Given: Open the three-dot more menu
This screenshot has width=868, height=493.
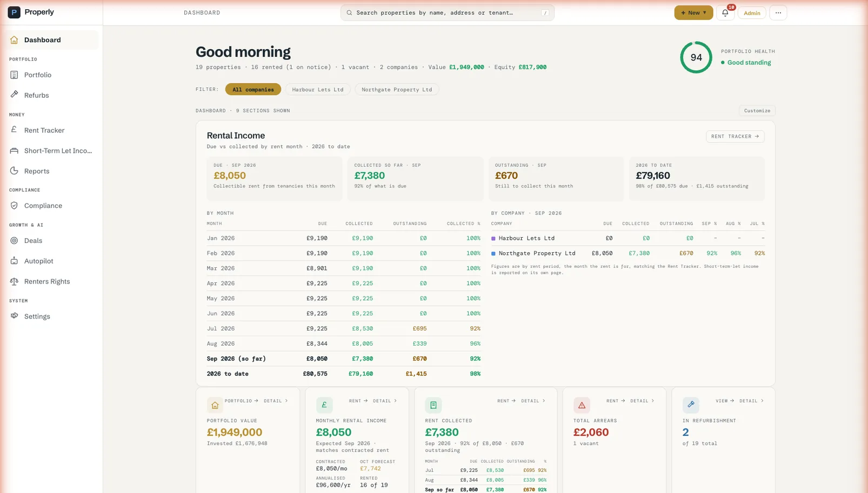Looking at the screenshot, I should pos(778,12).
